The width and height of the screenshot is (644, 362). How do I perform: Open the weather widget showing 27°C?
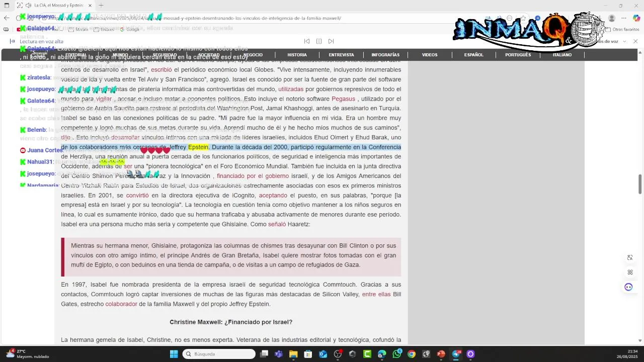pyautogui.click(x=28, y=354)
